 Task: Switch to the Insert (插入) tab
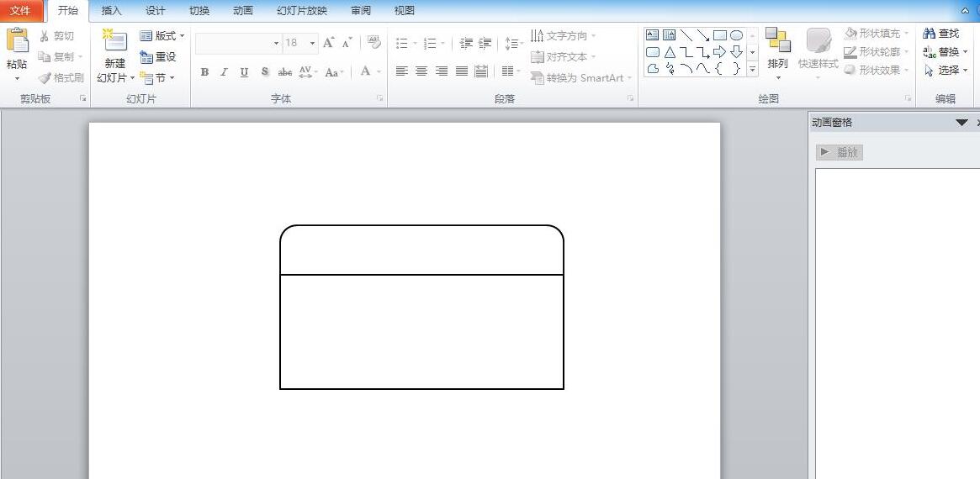coord(111,11)
